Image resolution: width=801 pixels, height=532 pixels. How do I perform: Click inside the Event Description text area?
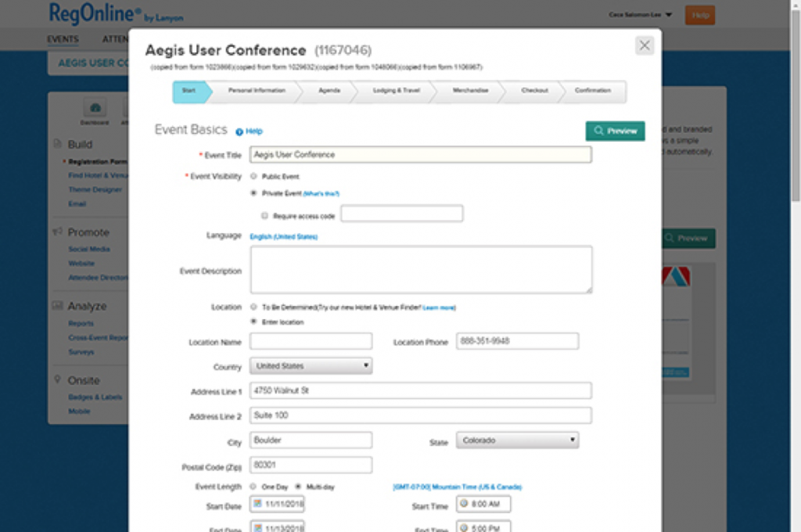[x=421, y=270]
